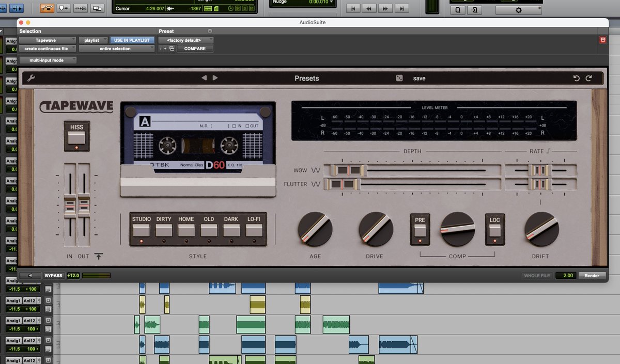Click the speaker preview button
This screenshot has width=620, height=364.
point(30,276)
